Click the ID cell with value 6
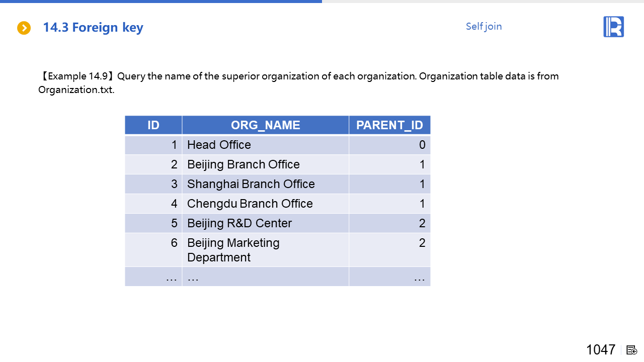Viewport: 644px width, 362px height. point(174,243)
